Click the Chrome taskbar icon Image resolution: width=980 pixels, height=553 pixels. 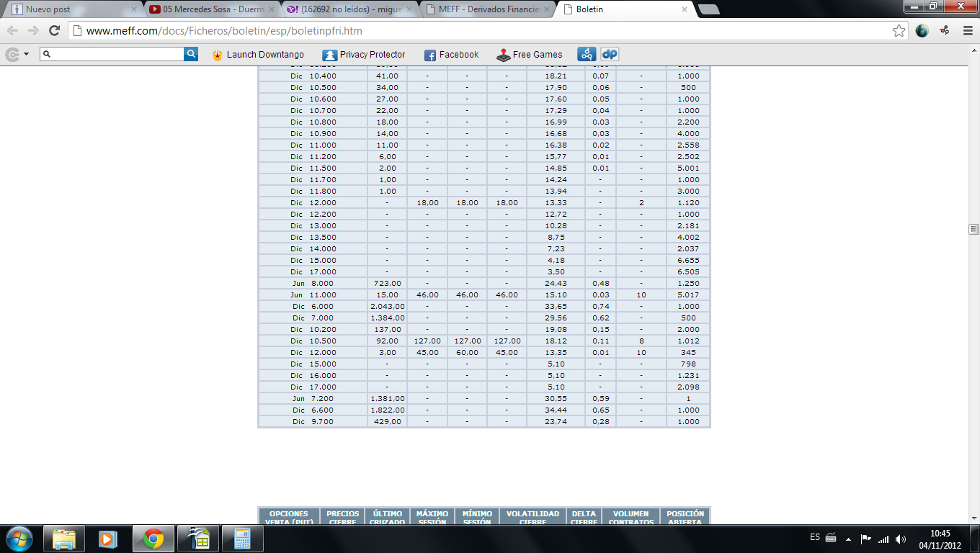click(x=153, y=539)
